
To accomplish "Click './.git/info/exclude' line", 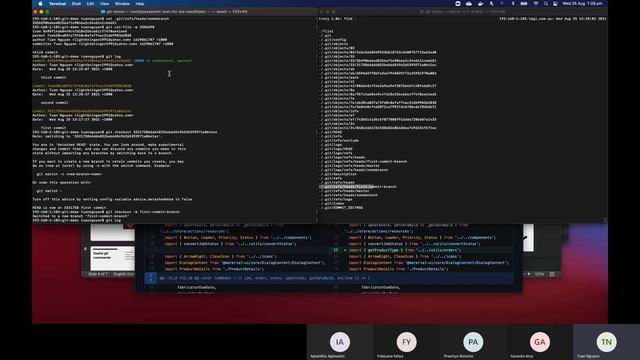I will click(339, 140).
